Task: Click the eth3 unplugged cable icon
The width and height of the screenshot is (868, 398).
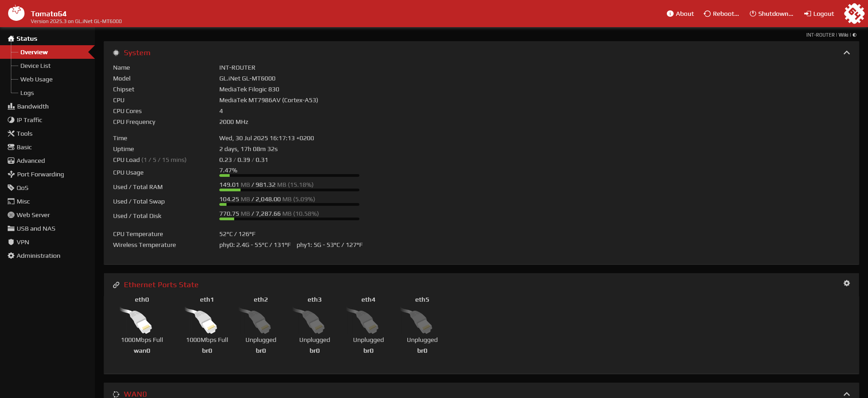Action: [309, 320]
